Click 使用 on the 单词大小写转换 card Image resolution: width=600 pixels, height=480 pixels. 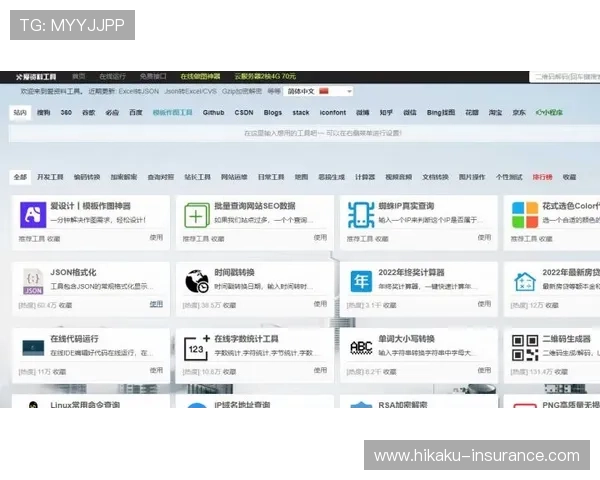pos(484,370)
